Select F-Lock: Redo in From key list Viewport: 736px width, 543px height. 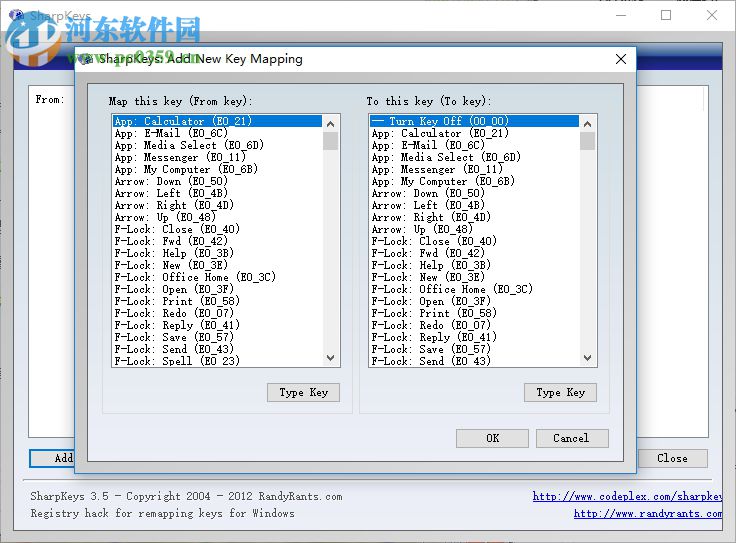[217, 314]
